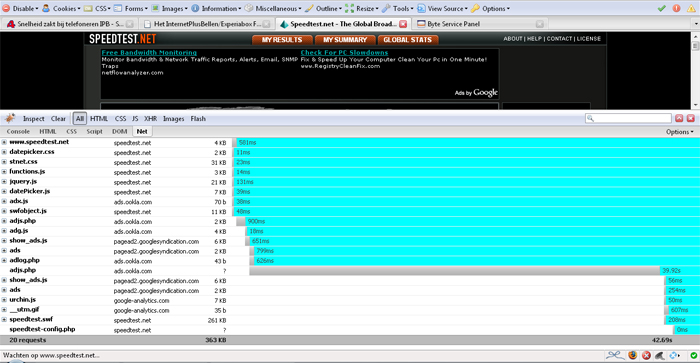Viewport: 700px width, 363px height.
Task: Switch to the Script tab in Firebug
Action: [94, 131]
